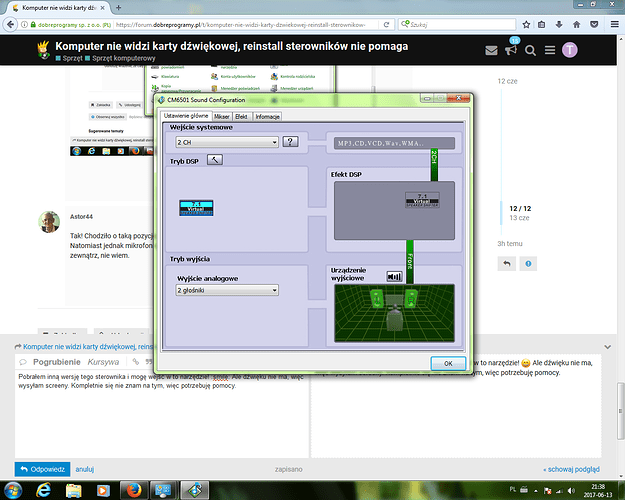Open Windows Media Player from the taskbar
The width and height of the screenshot is (625, 500).
point(103,490)
